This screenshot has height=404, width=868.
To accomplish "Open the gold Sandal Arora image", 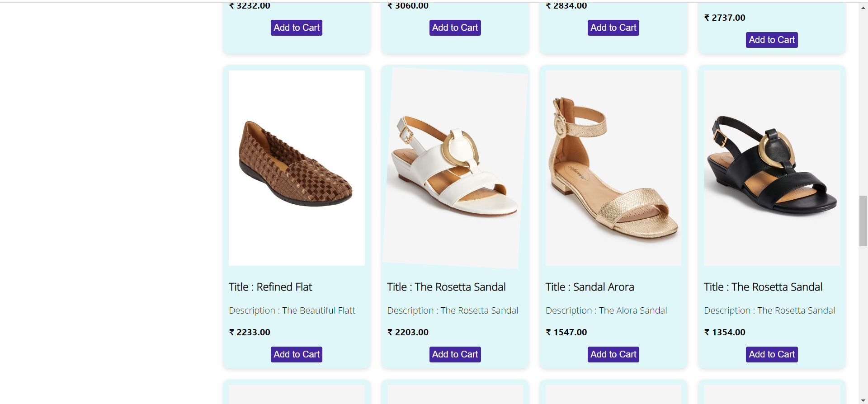I will (x=613, y=168).
